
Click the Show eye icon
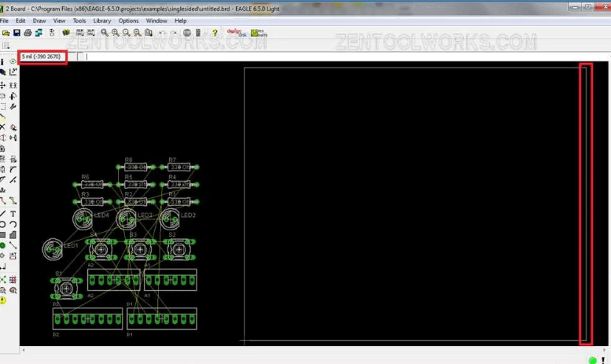tap(13, 61)
